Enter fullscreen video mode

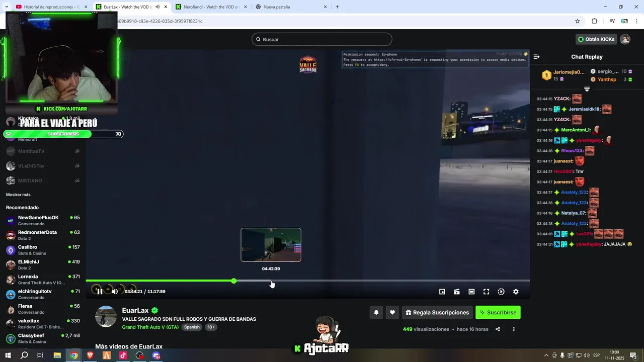pyautogui.click(x=487, y=292)
